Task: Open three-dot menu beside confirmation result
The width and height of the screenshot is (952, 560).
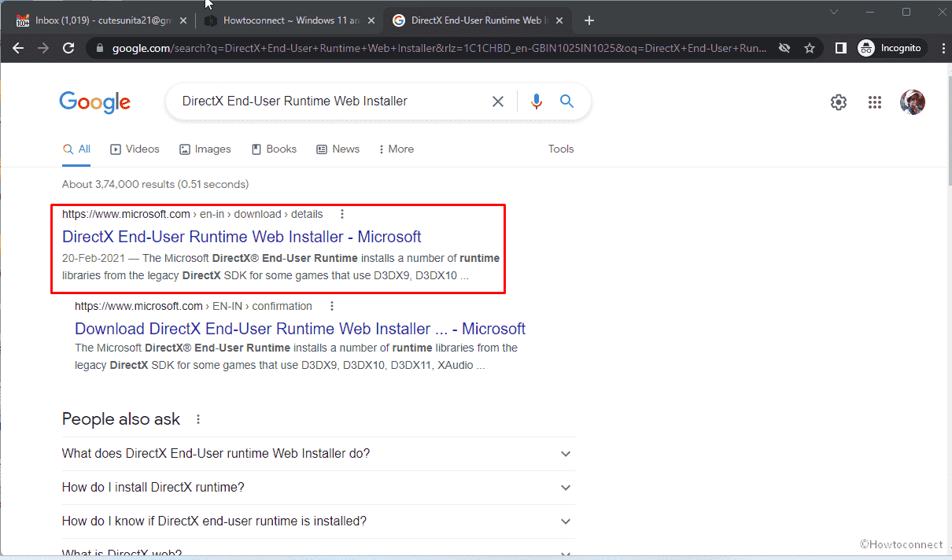Action: pyautogui.click(x=331, y=306)
